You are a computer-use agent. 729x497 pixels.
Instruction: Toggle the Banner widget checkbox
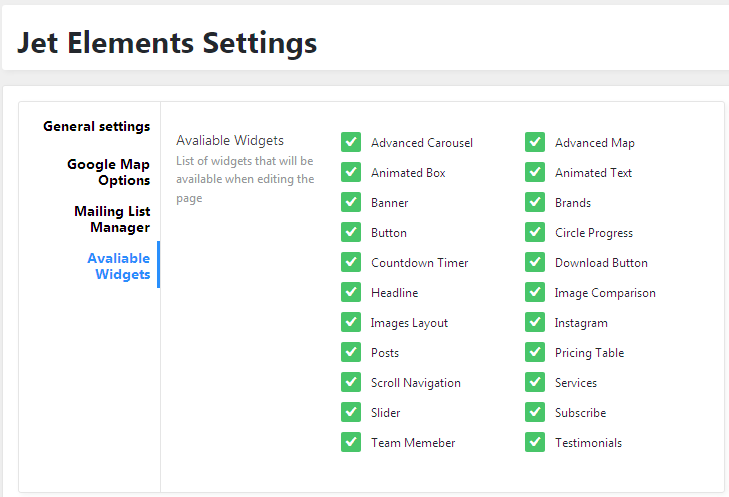point(351,202)
